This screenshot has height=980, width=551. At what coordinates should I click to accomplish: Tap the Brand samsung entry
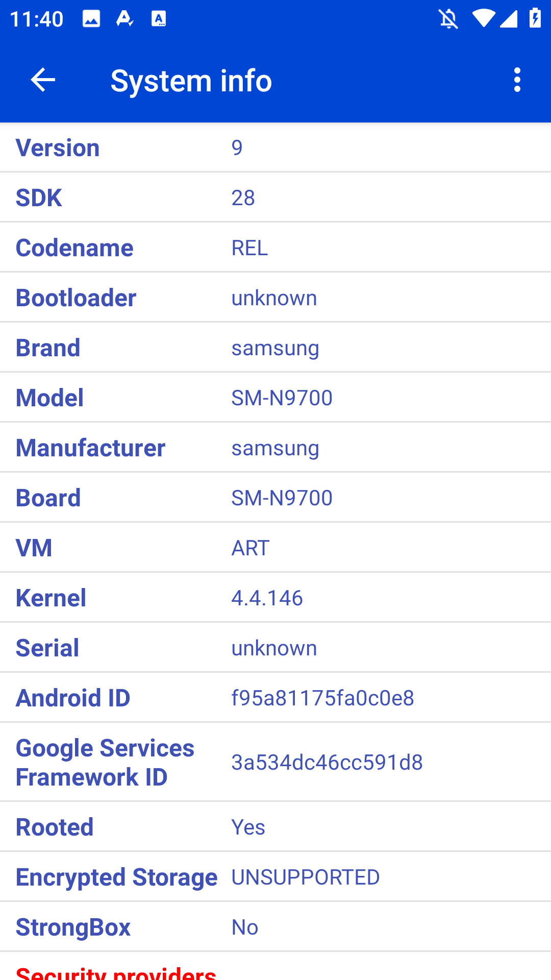click(x=275, y=347)
